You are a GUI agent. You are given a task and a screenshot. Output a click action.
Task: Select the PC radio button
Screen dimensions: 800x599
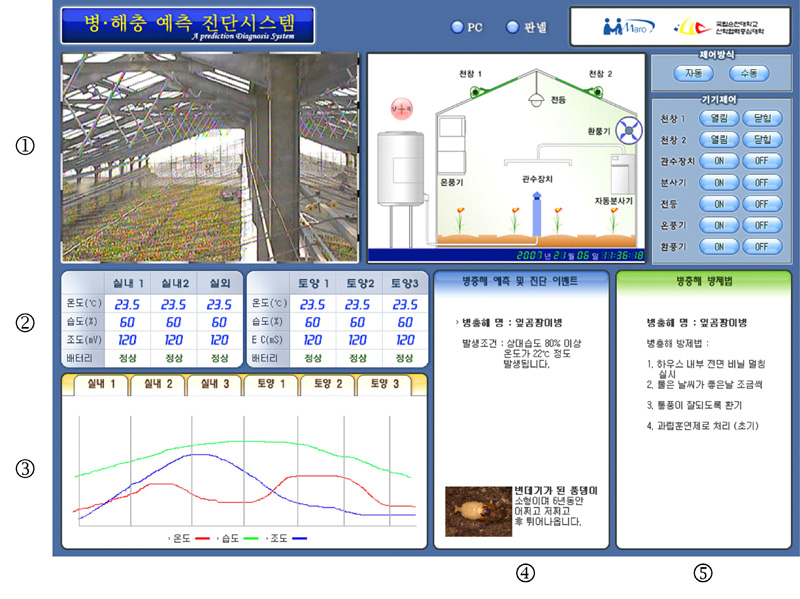click(458, 27)
